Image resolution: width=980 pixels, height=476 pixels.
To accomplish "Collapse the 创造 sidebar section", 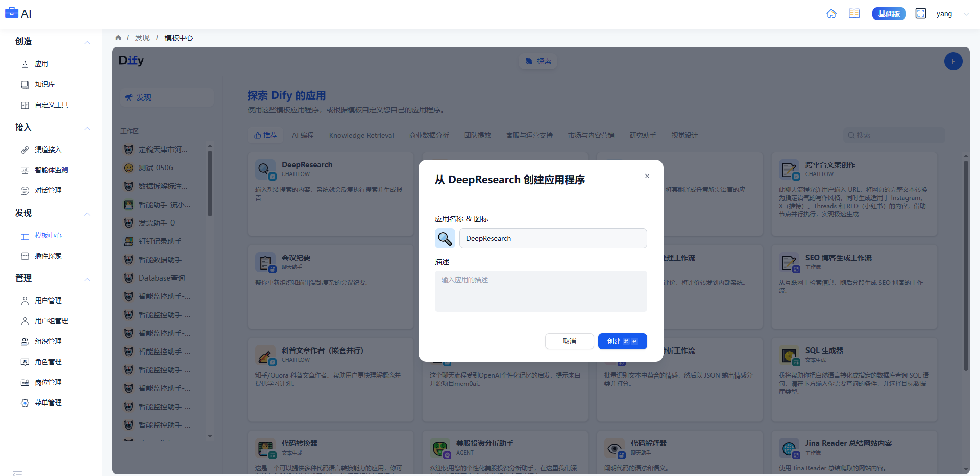I will click(87, 42).
